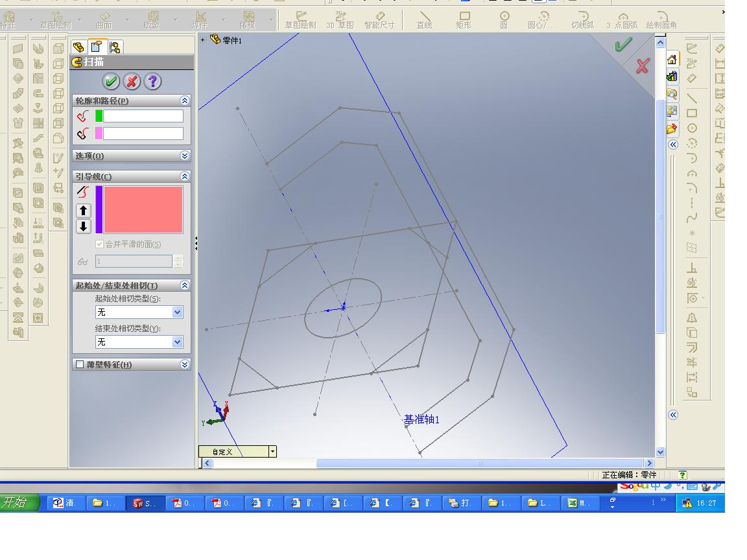Viewport: 747px width, 560px height.
Task: Click the 3D 草图 tool
Action: 340,21
